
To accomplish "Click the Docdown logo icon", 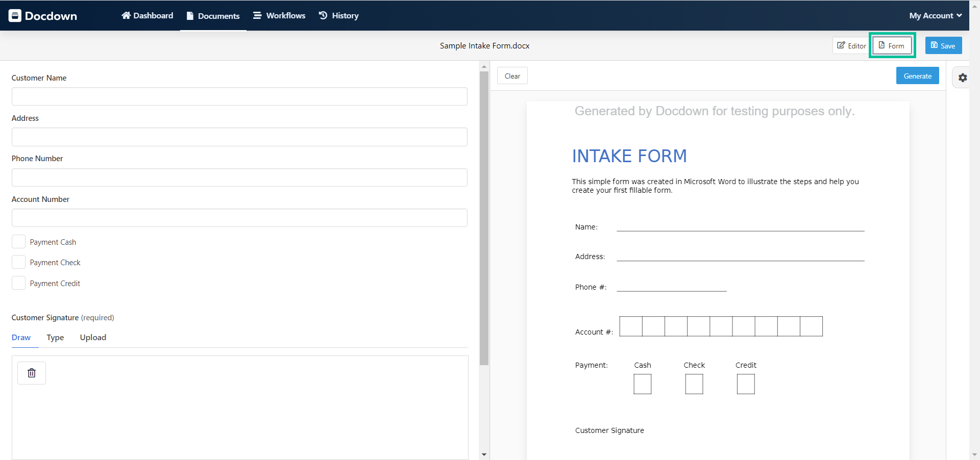I will pos(15,15).
